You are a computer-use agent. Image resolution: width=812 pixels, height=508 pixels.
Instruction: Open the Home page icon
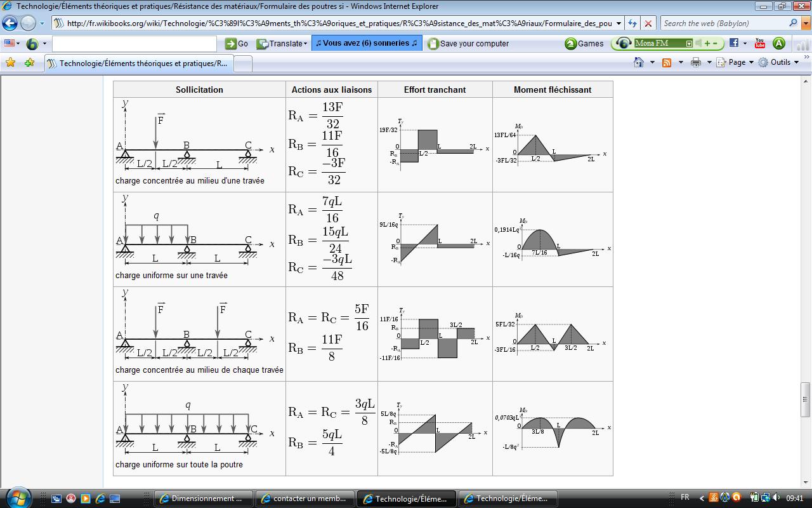click(x=639, y=62)
